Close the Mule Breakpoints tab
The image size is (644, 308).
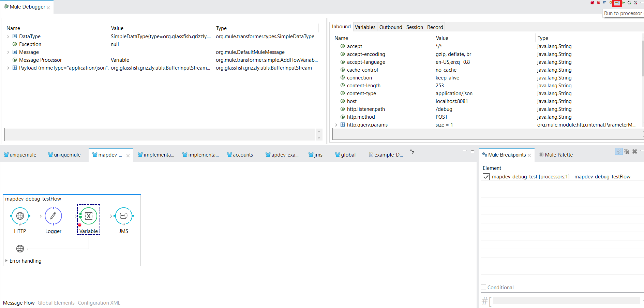click(529, 156)
